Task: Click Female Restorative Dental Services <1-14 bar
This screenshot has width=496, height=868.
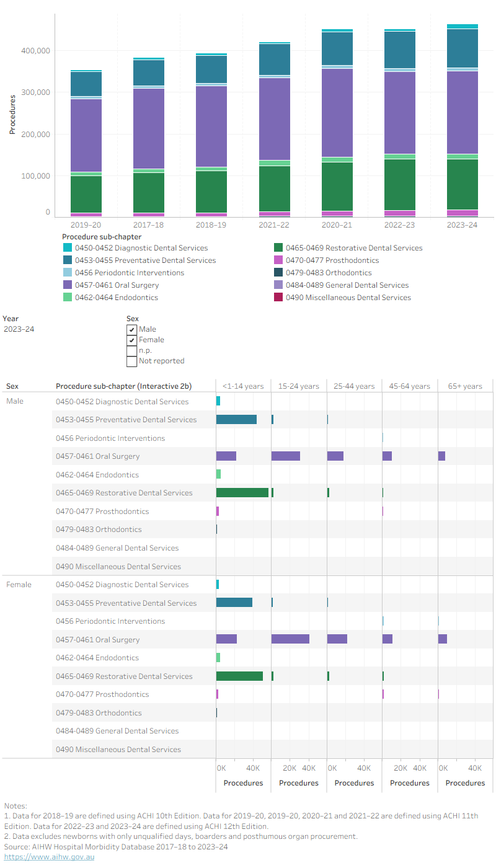Action: (x=239, y=676)
